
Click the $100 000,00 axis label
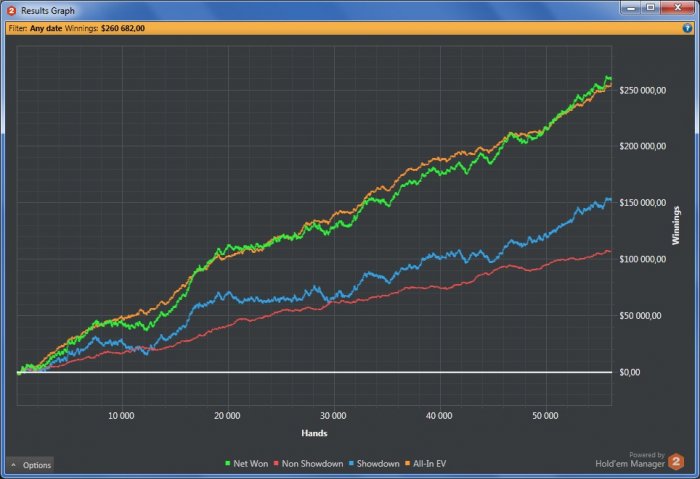[x=642, y=259]
